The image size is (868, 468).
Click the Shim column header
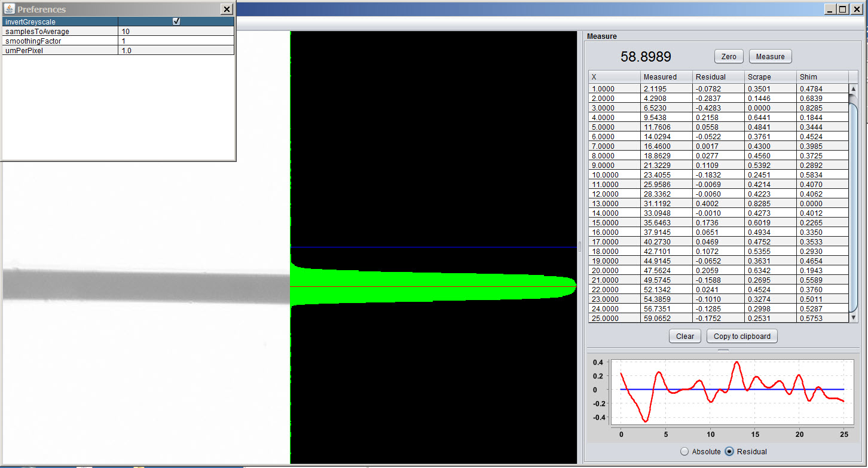click(823, 77)
